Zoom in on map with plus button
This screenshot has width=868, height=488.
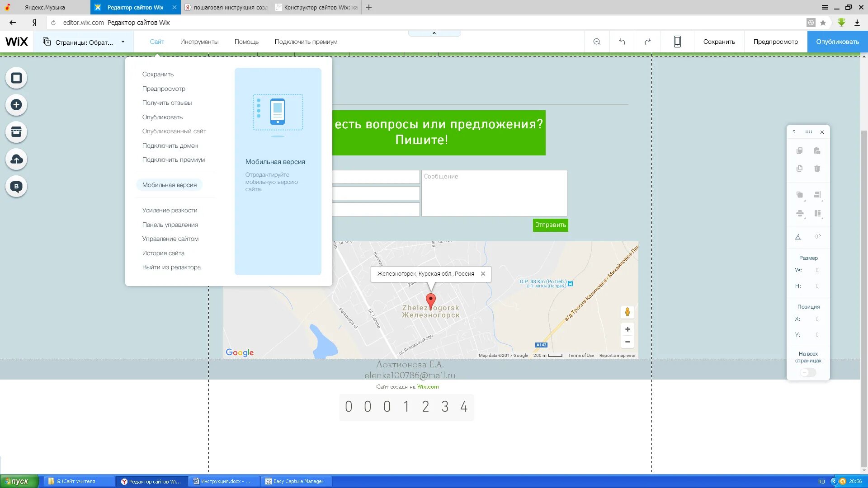click(627, 329)
